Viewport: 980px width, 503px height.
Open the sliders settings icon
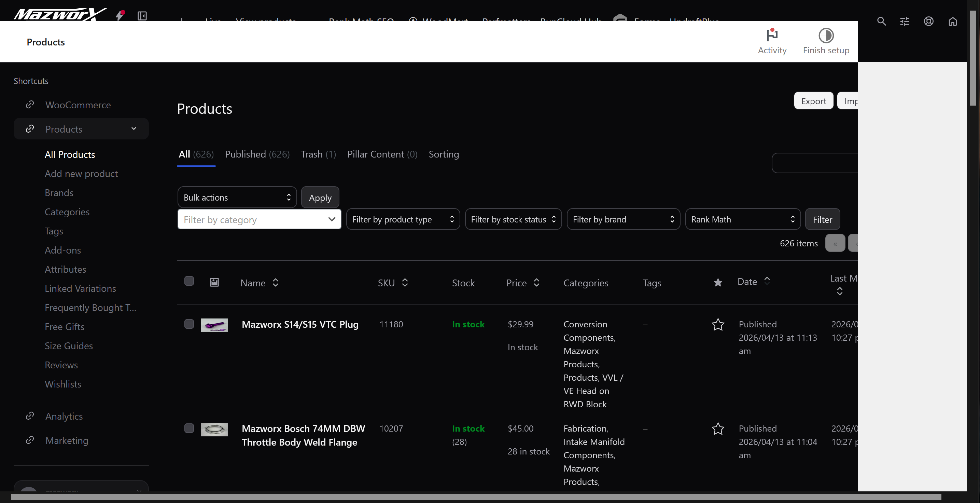click(905, 21)
